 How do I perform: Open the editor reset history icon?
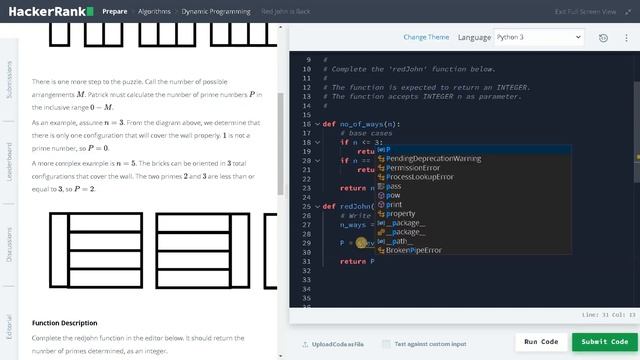[x=603, y=38]
